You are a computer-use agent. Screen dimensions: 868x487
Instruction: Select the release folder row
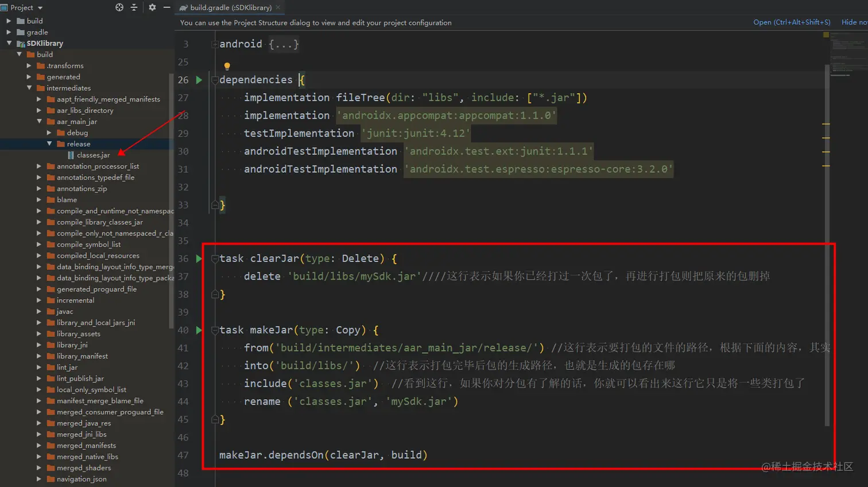(x=86, y=144)
